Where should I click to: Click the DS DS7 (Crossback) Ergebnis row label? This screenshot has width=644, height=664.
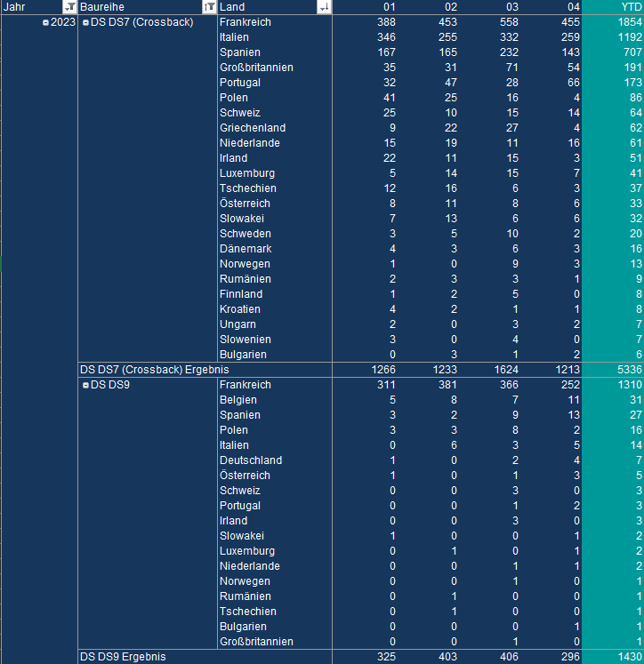154,370
